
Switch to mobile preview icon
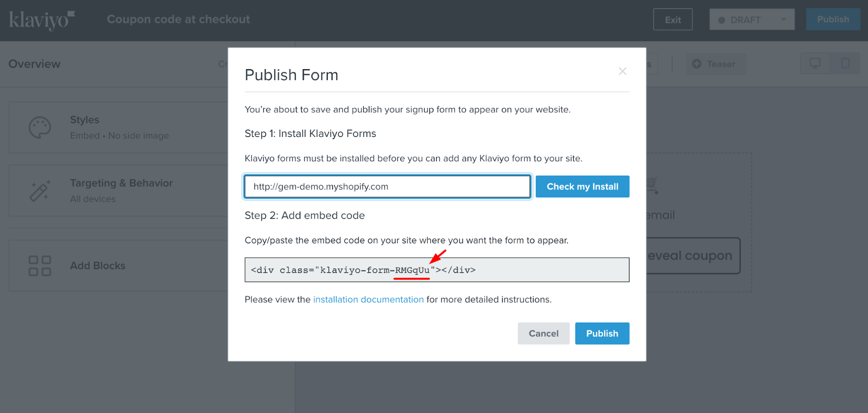(845, 63)
